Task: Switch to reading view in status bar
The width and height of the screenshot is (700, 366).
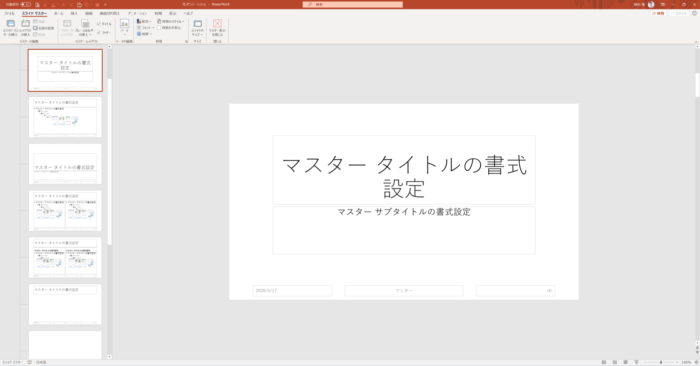Action: pyautogui.click(x=625, y=362)
